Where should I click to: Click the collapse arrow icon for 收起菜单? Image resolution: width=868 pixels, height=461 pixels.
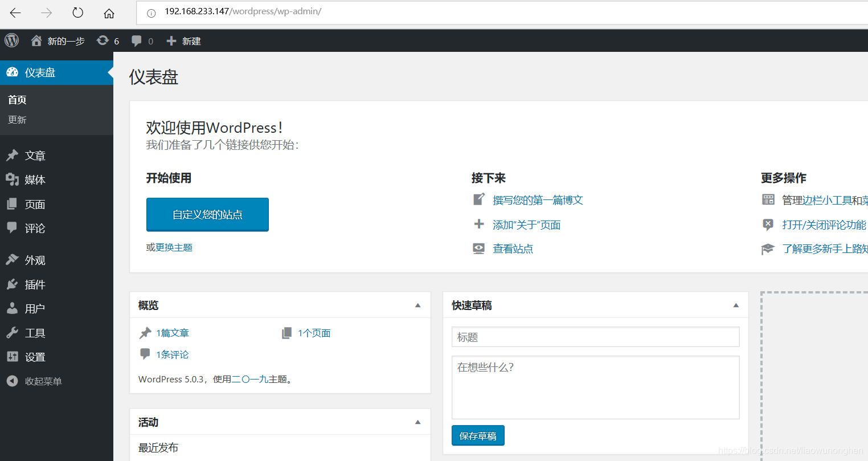(12, 381)
